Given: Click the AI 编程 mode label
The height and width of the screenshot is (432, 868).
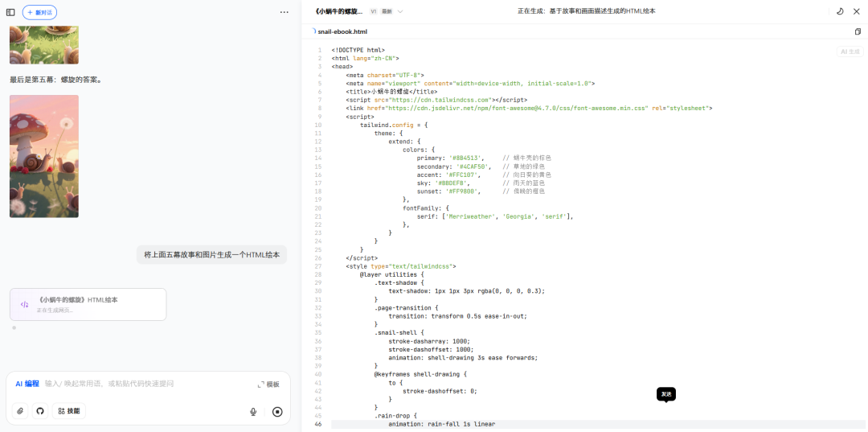Looking at the screenshot, I should click(x=27, y=384).
